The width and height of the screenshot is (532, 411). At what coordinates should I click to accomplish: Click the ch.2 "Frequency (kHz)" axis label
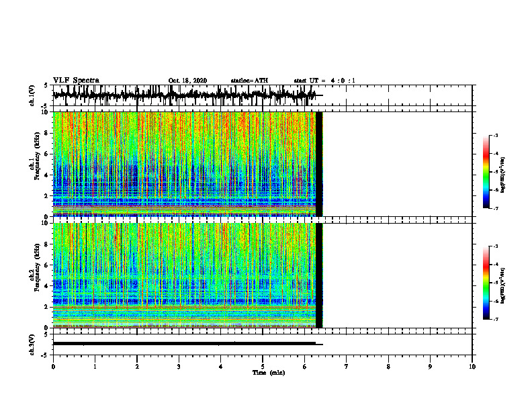pyautogui.click(x=37, y=267)
